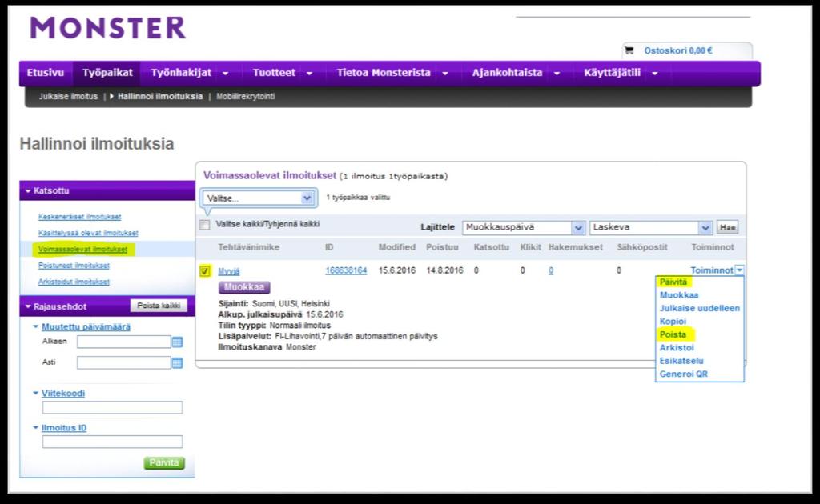Open the shopping cart icon next to Ostoskori

point(629,50)
